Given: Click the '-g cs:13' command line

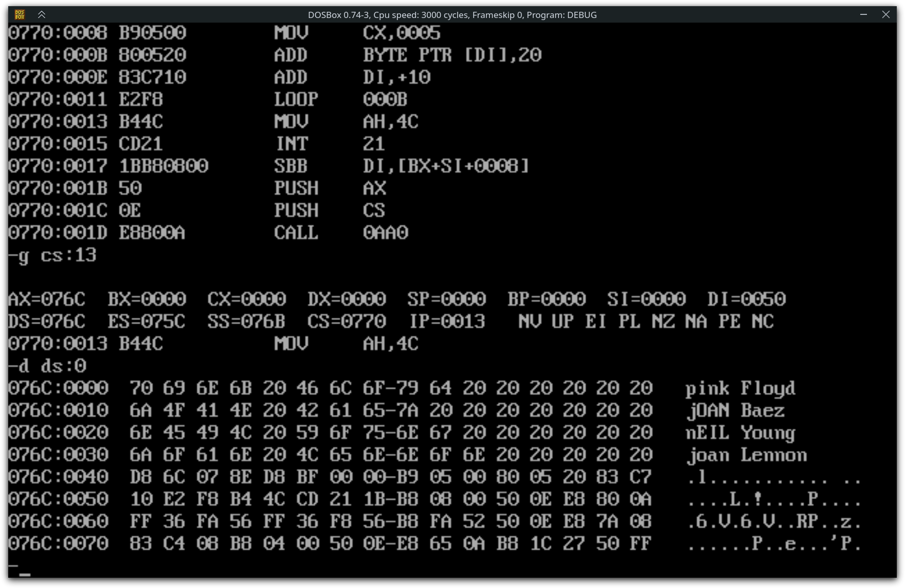Looking at the screenshot, I should (52, 255).
